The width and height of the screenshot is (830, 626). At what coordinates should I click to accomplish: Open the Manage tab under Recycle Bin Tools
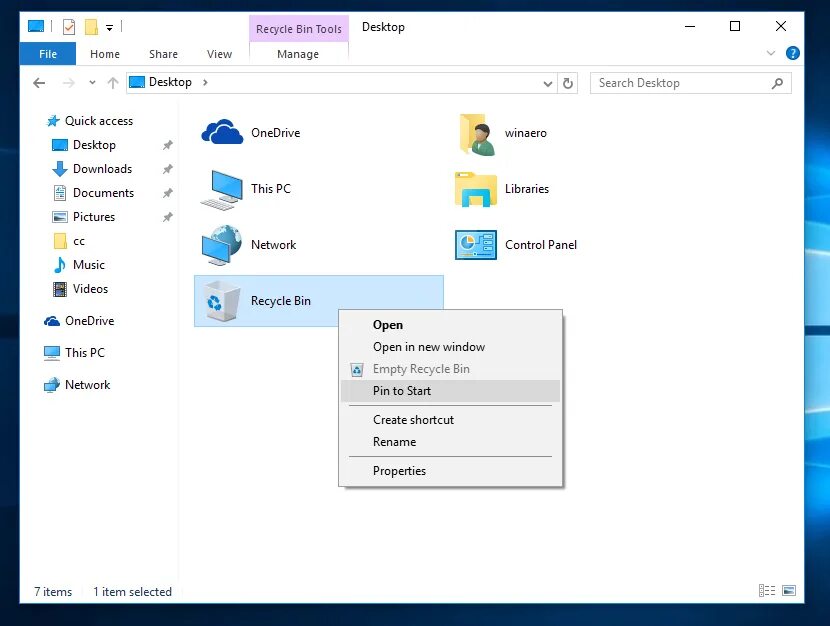[x=298, y=54]
